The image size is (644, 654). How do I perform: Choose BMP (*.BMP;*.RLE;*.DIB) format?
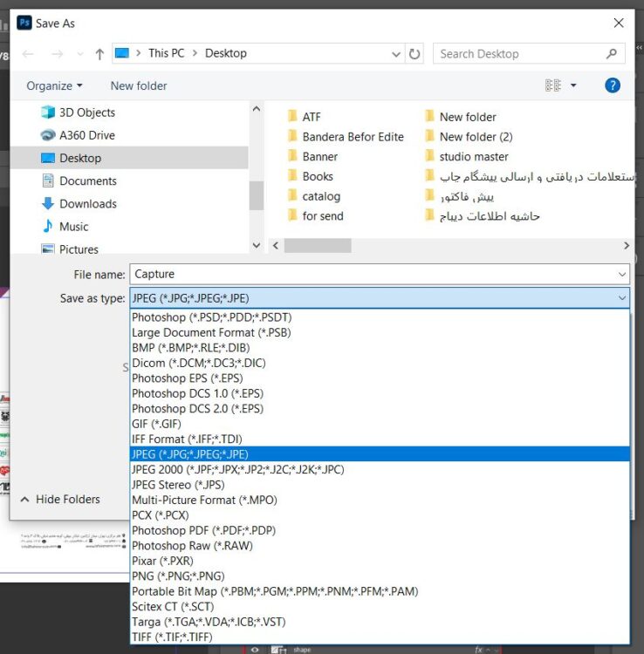pos(380,348)
